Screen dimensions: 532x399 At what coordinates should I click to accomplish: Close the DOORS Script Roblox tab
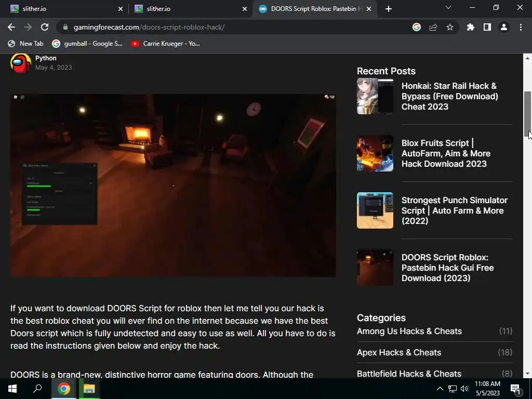369,9
